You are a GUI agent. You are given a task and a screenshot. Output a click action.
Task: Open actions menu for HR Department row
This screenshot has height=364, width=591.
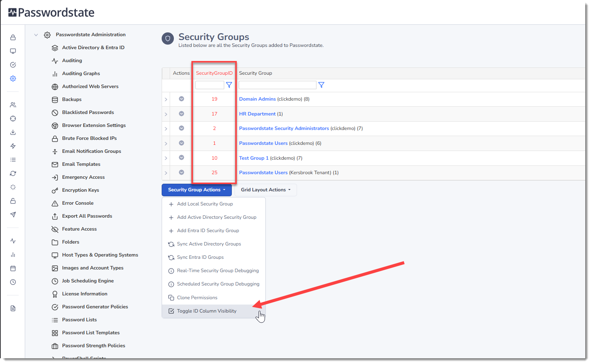181,114
